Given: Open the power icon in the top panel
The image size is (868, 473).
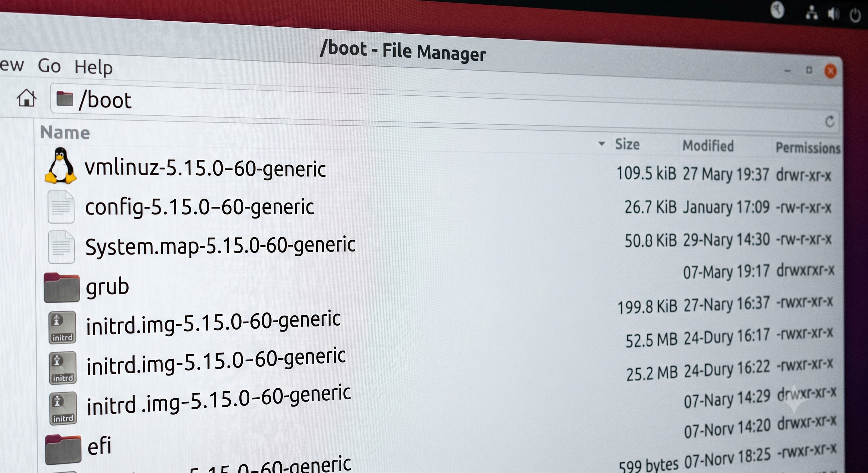Looking at the screenshot, I should coord(855,15).
